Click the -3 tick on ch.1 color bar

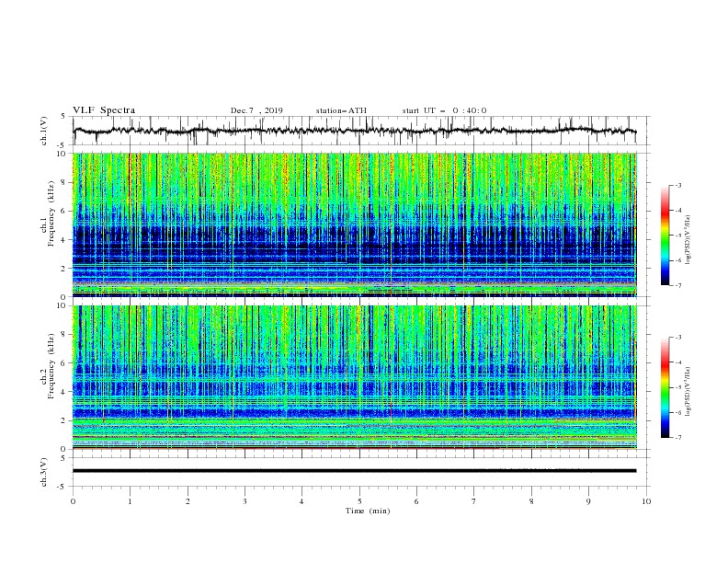click(x=678, y=185)
